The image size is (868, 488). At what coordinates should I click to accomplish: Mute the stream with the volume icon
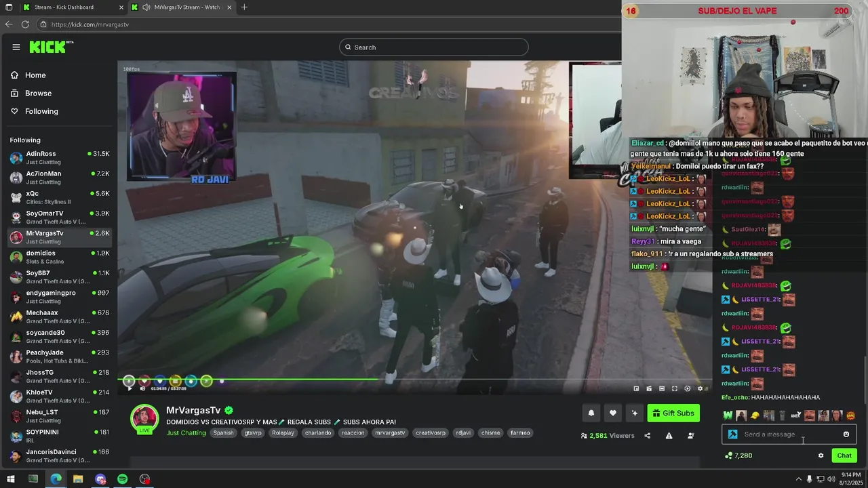142,388
